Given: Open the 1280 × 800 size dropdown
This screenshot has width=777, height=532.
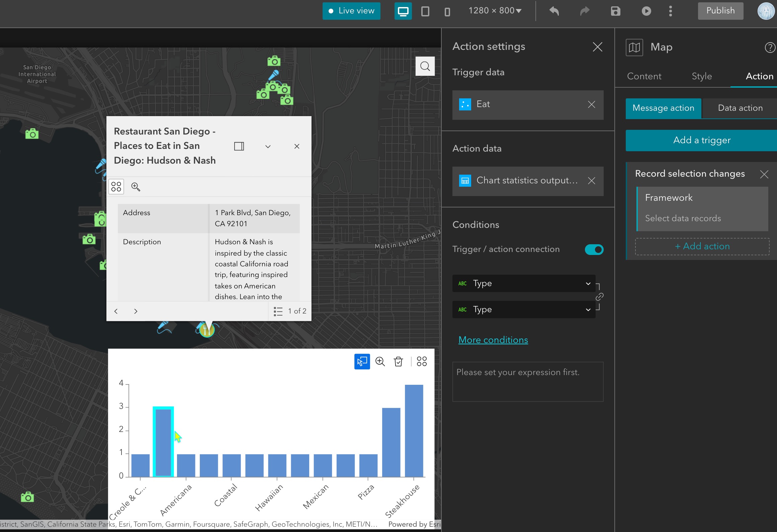Looking at the screenshot, I should click(495, 11).
